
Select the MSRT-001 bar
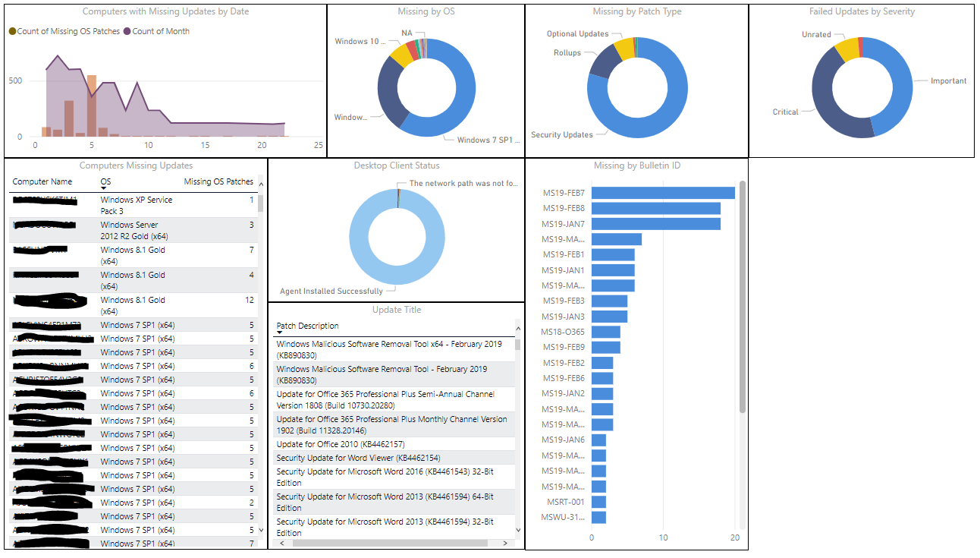click(598, 502)
